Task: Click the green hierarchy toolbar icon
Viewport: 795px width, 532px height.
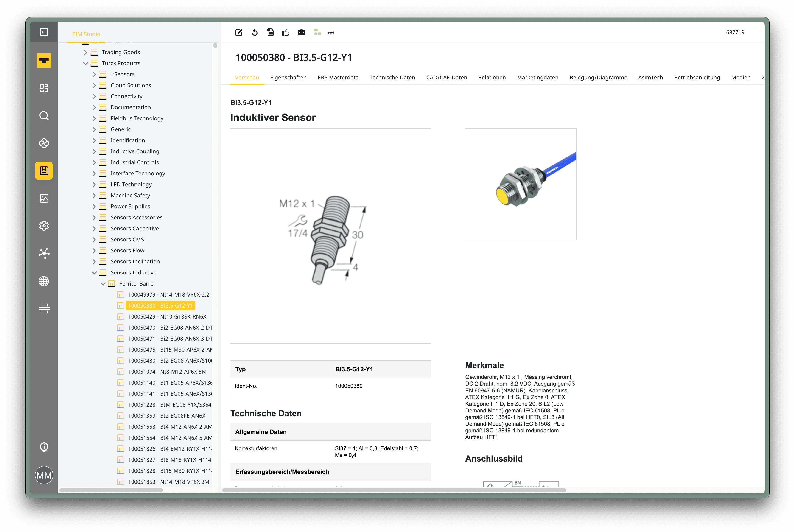Action: [317, 32]
